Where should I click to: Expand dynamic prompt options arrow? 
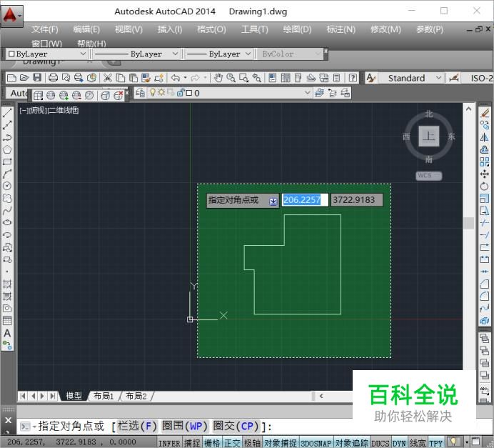[273, 201]
